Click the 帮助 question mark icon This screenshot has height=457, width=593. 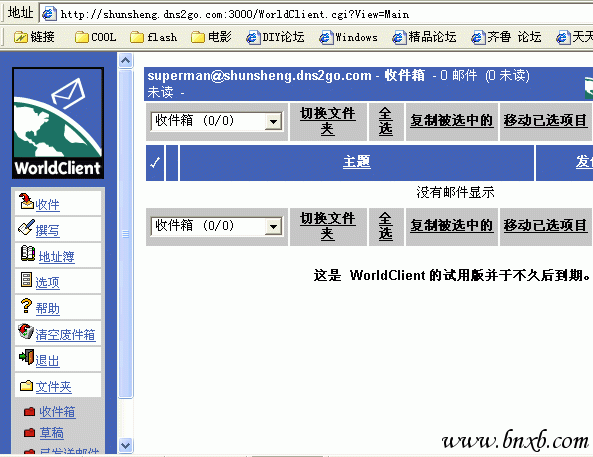point(26,306)
